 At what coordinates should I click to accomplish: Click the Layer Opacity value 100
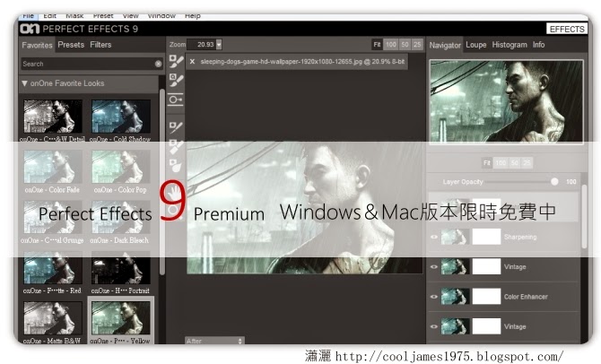tap(571, 182)
